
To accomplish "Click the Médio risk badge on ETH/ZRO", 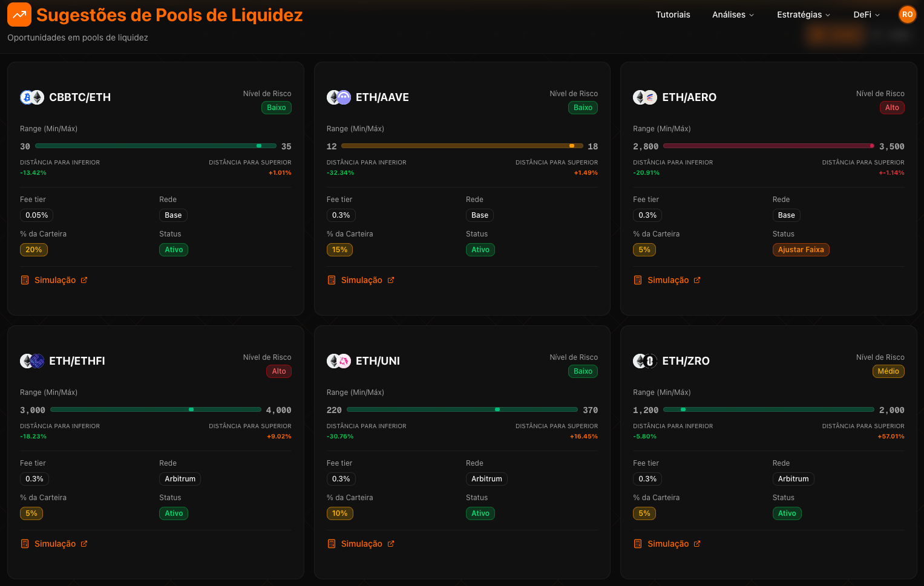I will pyautogui.click(x=888, y=371).
